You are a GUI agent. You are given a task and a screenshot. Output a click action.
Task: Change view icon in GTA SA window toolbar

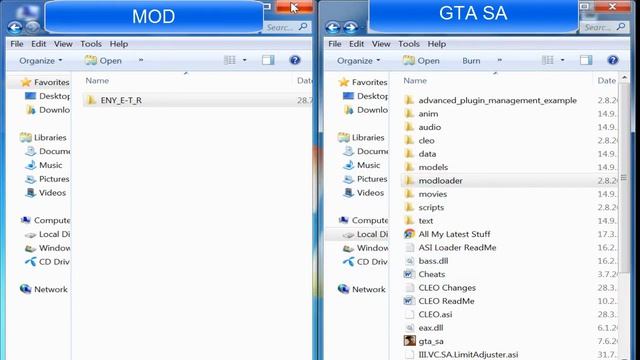point(548,60)
